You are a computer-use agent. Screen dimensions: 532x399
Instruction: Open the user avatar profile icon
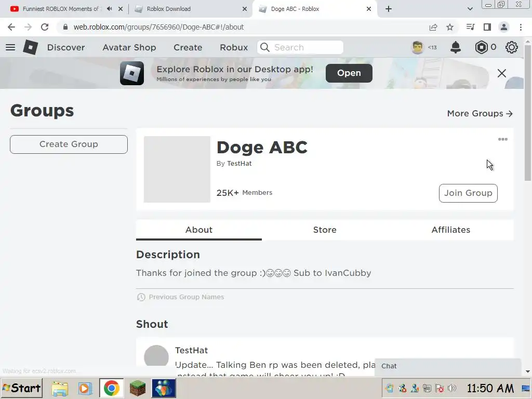coord(417,47)
